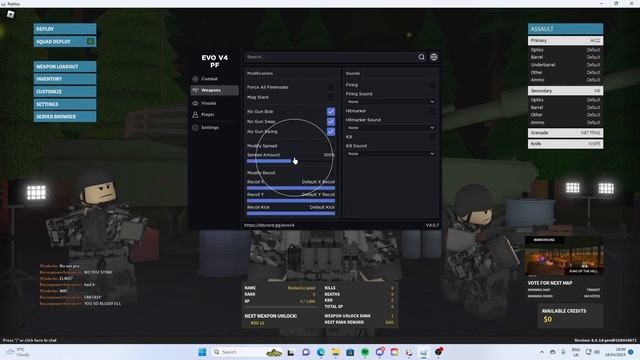Open the Kill Sound dropdown

(391, 154)
